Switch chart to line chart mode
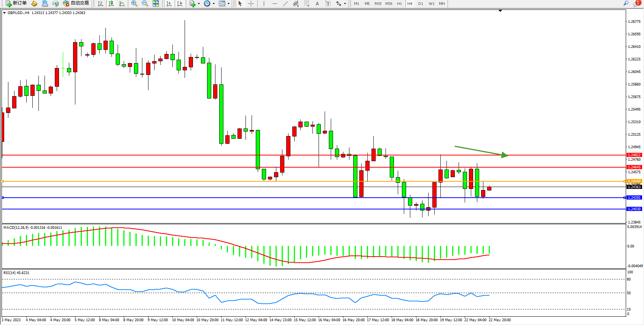Viewport: 644px width, 325px height. tap(122, 3)
